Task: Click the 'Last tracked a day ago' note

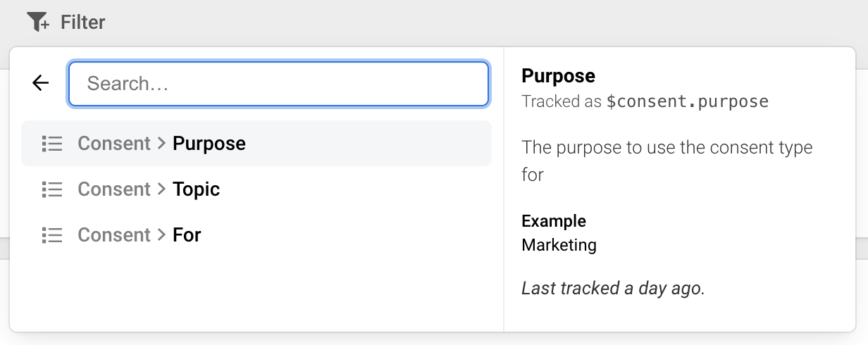Action: (613, 288)
